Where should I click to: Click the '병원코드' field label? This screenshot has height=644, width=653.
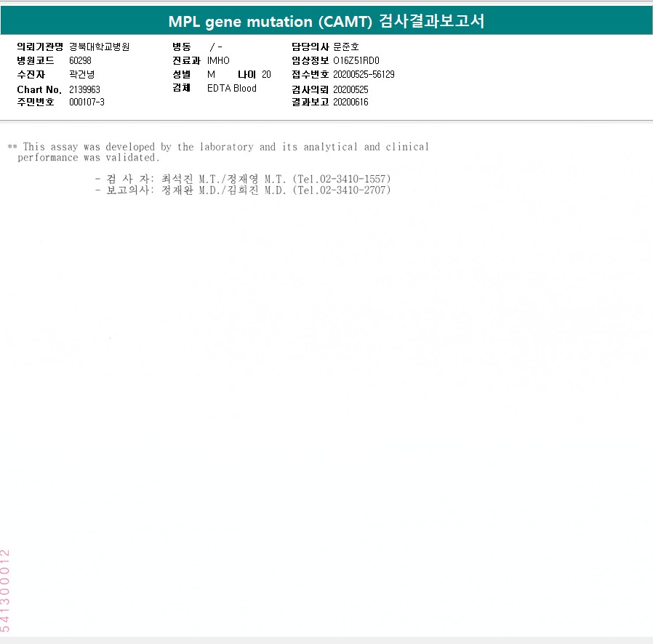[x=36, y=60]
